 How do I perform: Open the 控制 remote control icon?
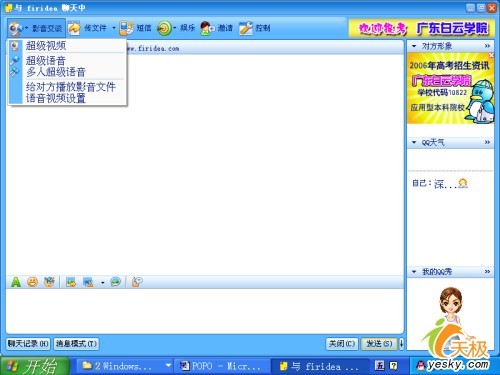tap(246, 28)
